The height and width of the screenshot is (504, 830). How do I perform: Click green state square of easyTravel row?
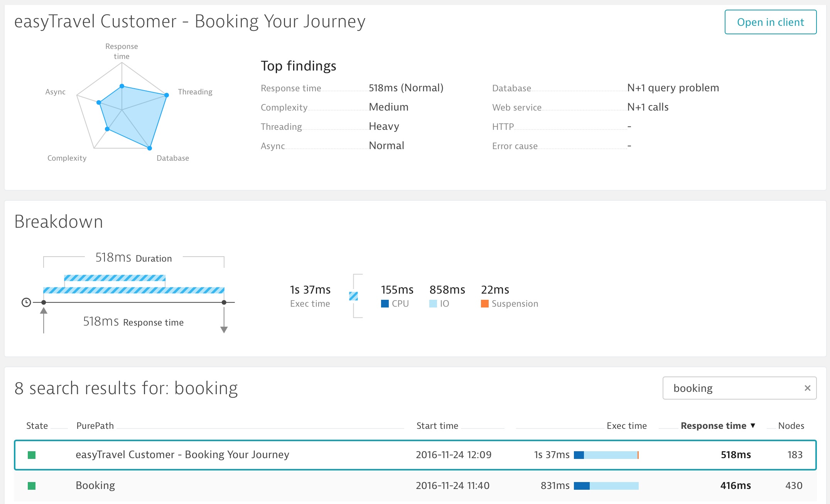point(32,455)
